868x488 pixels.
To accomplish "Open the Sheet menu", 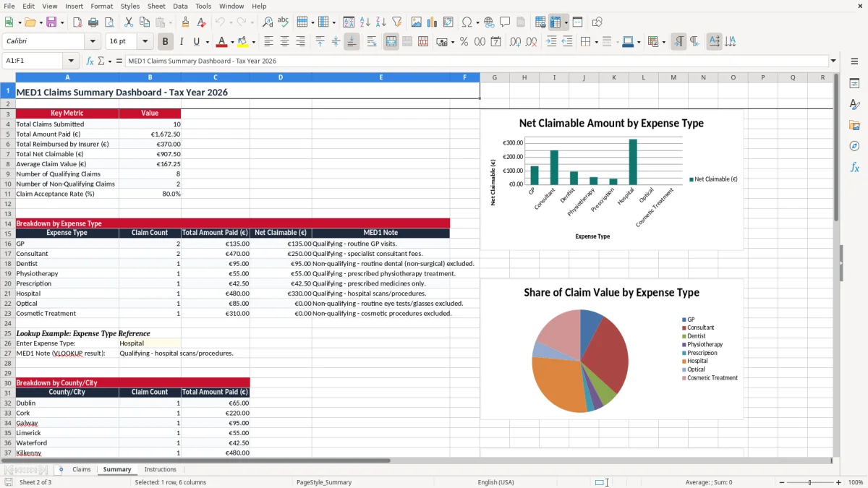I will coord(156,6).
